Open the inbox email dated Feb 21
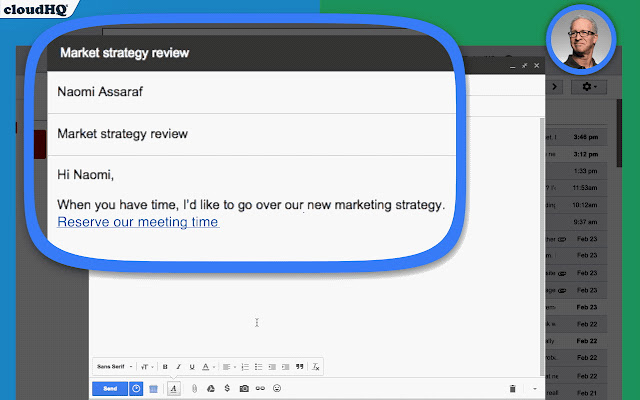The image size is (640, 400). pyautogui.click(x=576, y=393)
